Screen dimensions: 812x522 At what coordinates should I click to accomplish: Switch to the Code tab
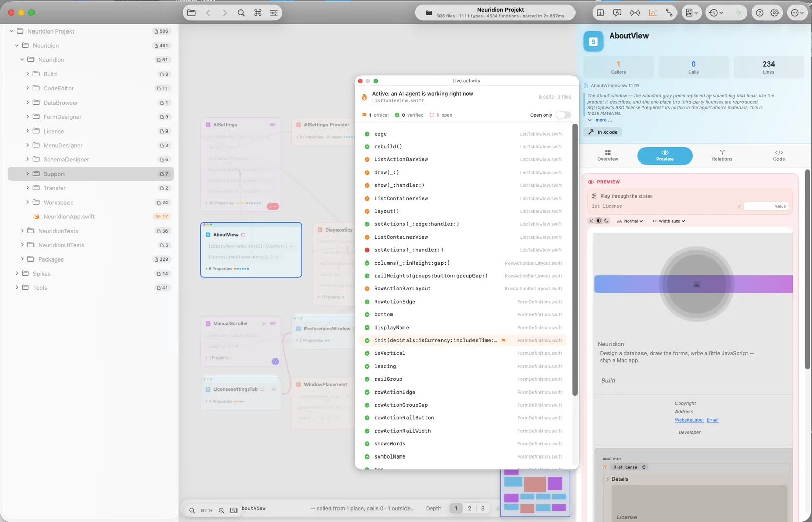tap(779, 155)
